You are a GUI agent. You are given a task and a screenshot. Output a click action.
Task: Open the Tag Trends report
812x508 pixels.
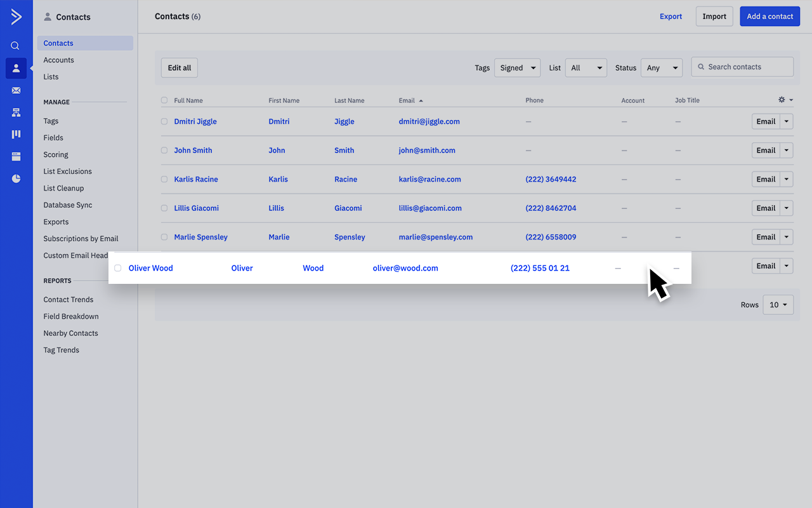point(61,350)
